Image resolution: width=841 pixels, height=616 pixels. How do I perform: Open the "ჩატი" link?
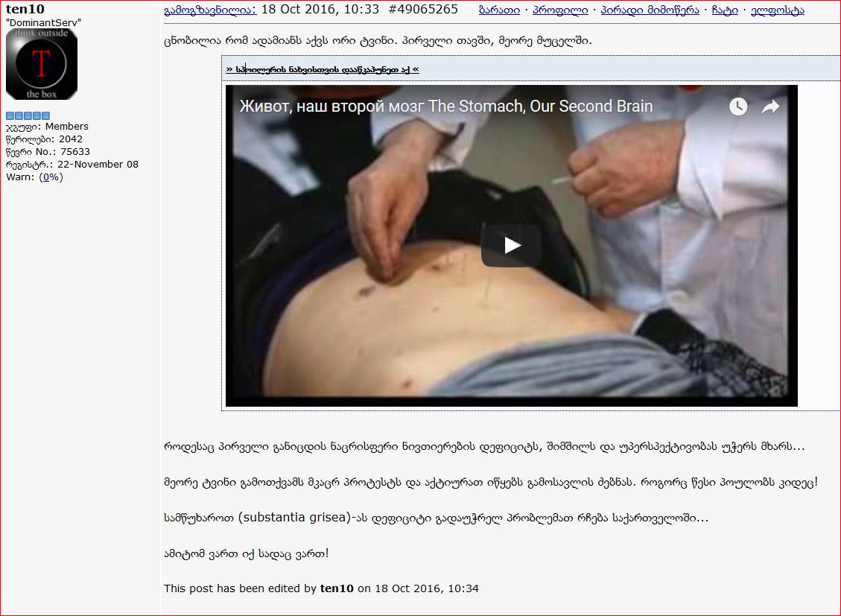tap(725, 10)
